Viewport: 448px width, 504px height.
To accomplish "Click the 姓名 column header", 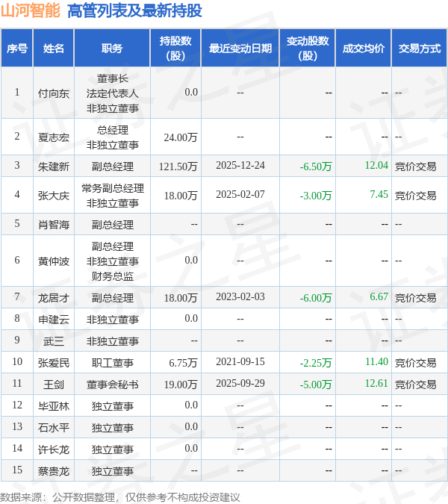I will pos(54,49).
